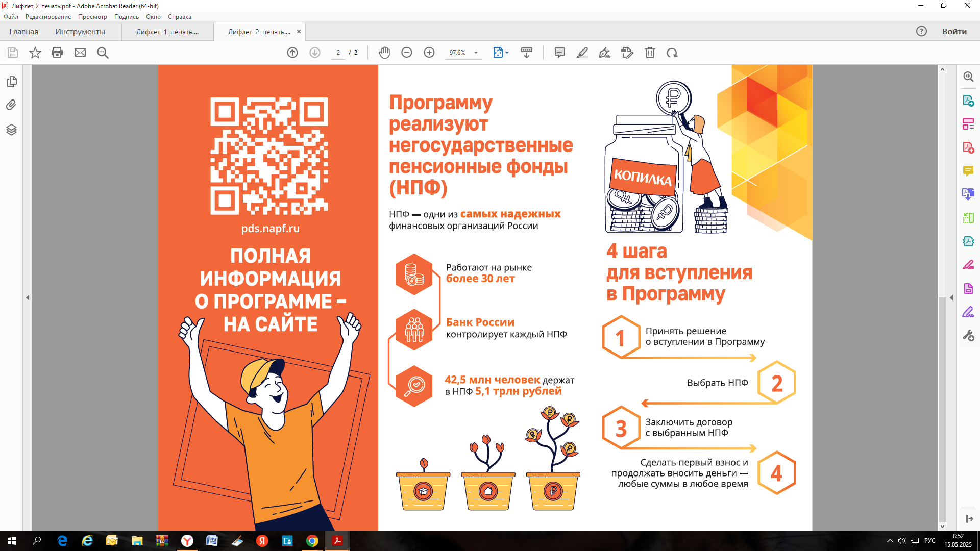Click the Войти sign-in button
The width and height of the screenshot is (980, 551).
(x=954, y=31)
